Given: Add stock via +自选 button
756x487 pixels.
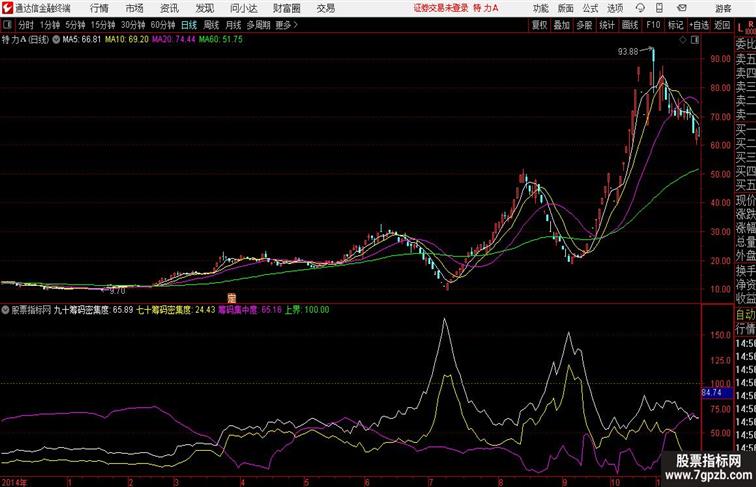Looking at the screenshot, I should tap(699, 25).
